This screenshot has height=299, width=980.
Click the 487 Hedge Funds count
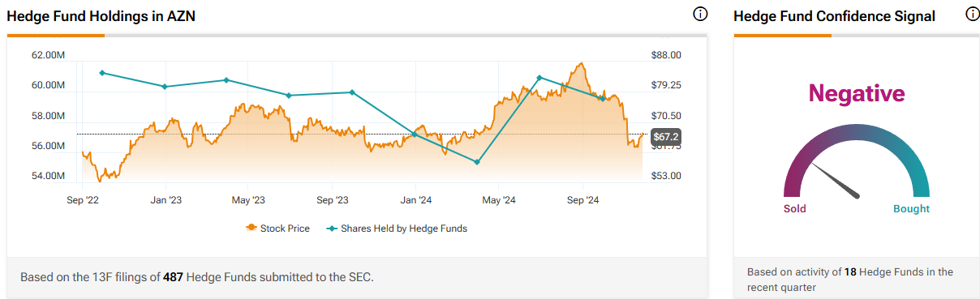coord(174,277)
